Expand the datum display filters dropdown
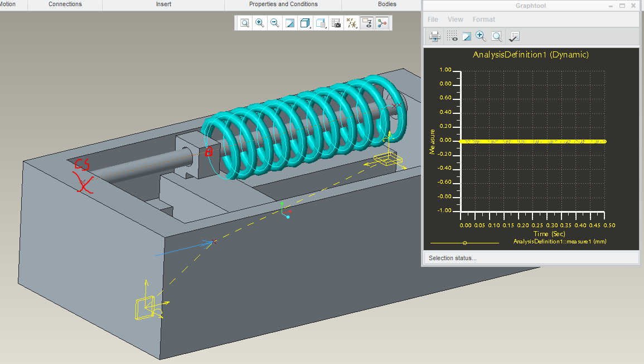The width and height of the screenshot is (644, 364). 351,23
